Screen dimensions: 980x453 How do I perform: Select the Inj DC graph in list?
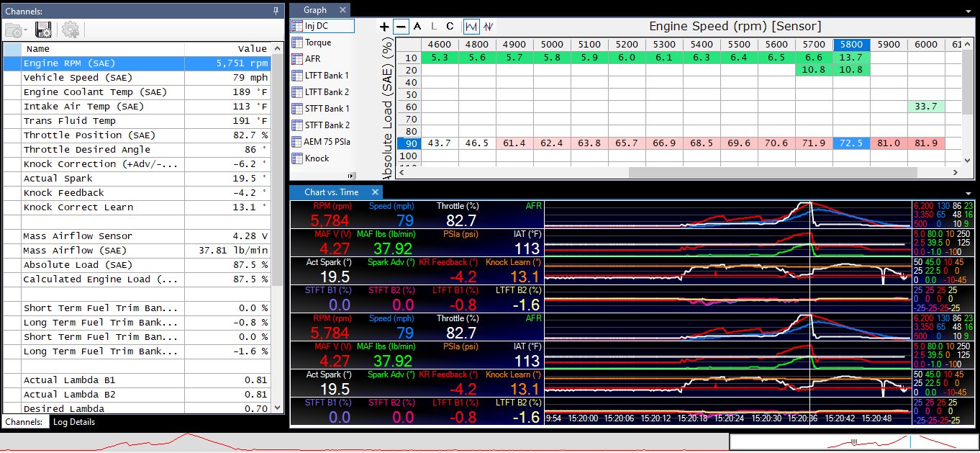coord(322,25)
